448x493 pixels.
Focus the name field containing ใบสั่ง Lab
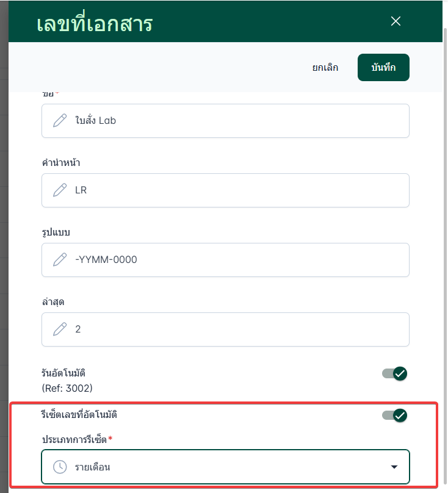tap(238, 121)
